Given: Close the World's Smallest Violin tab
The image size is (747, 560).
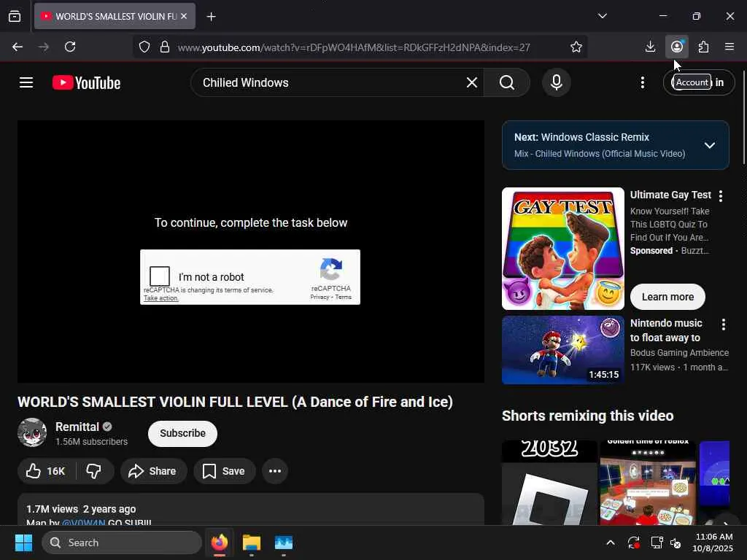Looking at the screenshot, I should 184,16.
